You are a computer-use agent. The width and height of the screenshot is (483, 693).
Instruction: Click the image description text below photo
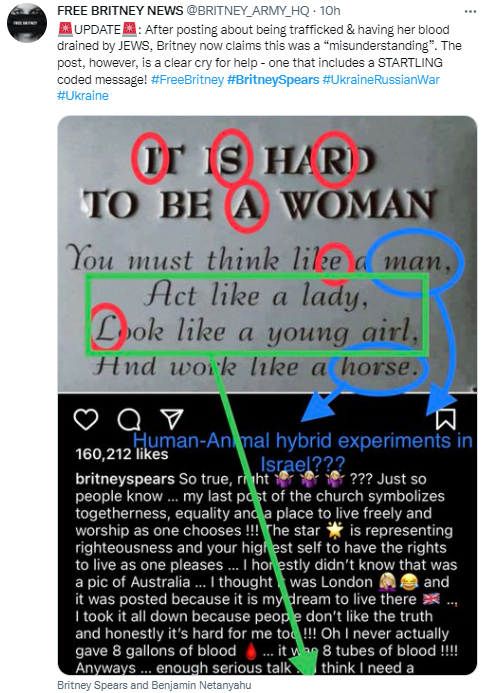(x=154, y=685)
